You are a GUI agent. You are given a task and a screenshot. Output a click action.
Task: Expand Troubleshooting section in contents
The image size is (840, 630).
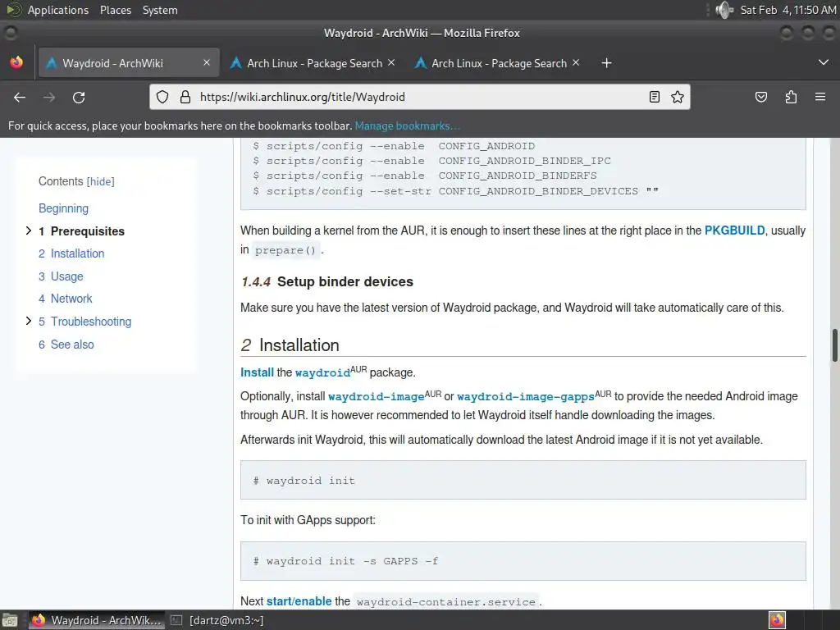(x=29, y=321)
